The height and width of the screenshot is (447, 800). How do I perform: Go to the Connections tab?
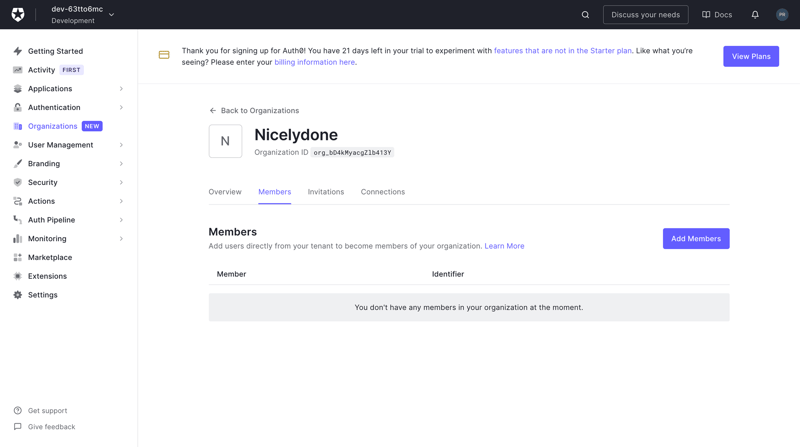(383, 192)
